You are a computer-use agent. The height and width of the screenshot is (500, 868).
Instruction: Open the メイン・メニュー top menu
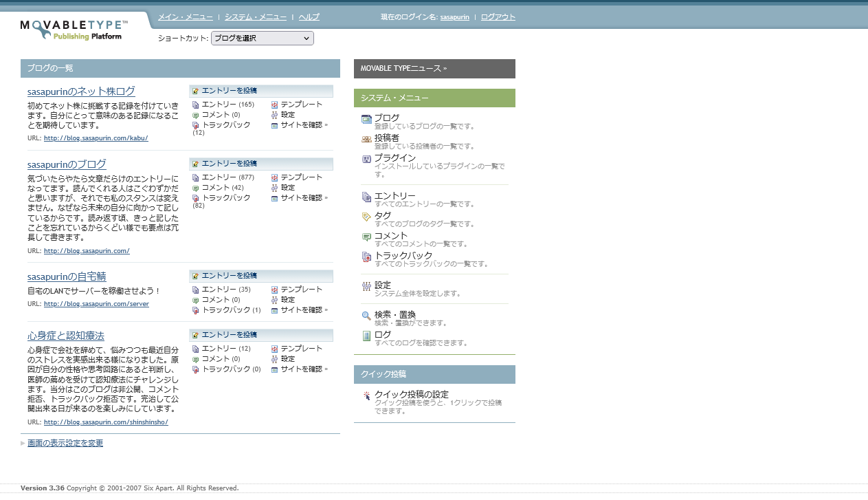pos(185,17)
